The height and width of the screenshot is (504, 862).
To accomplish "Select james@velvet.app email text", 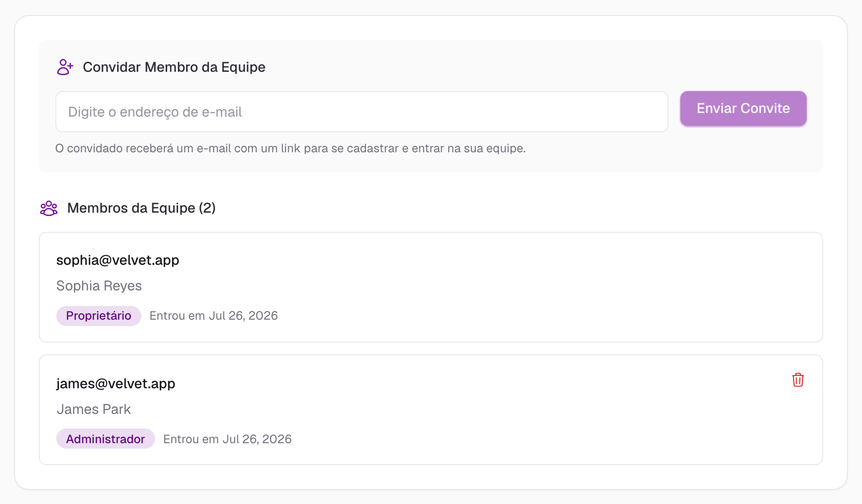I will [x=116, y=384].
